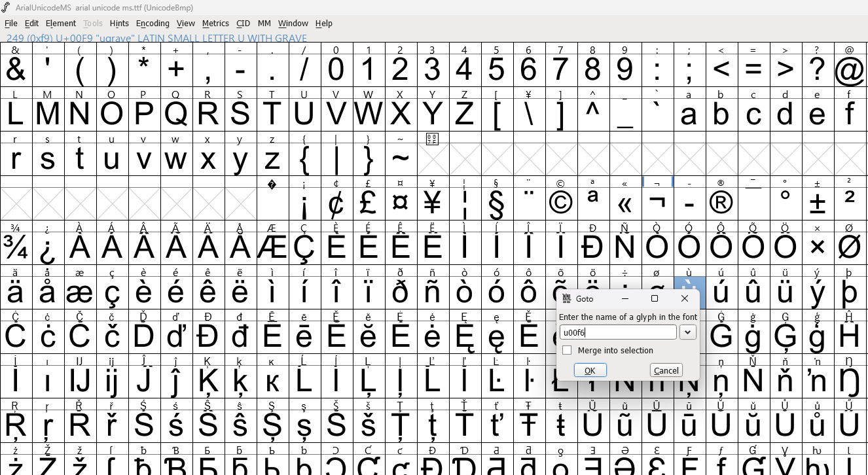Image resolution: width=868 pixels, height=475 pixels.
Task: Select the pound sterling £ glyph
Action: click(x=369, y=203)
